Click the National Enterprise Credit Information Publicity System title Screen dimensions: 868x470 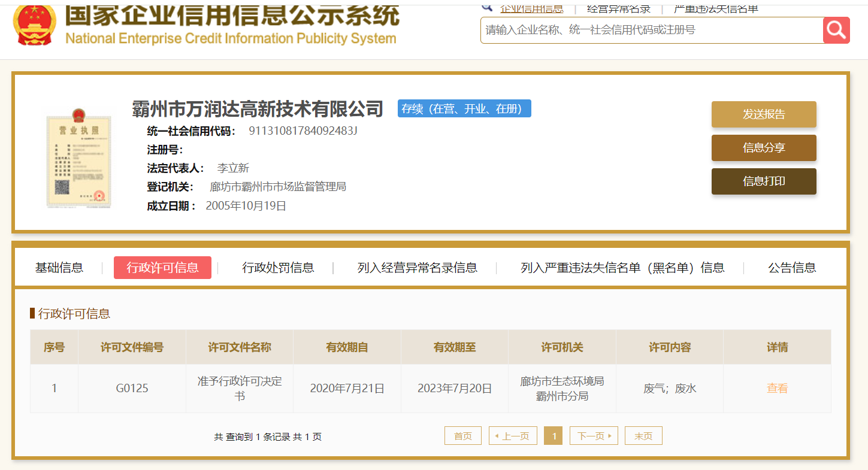[231, 39]
